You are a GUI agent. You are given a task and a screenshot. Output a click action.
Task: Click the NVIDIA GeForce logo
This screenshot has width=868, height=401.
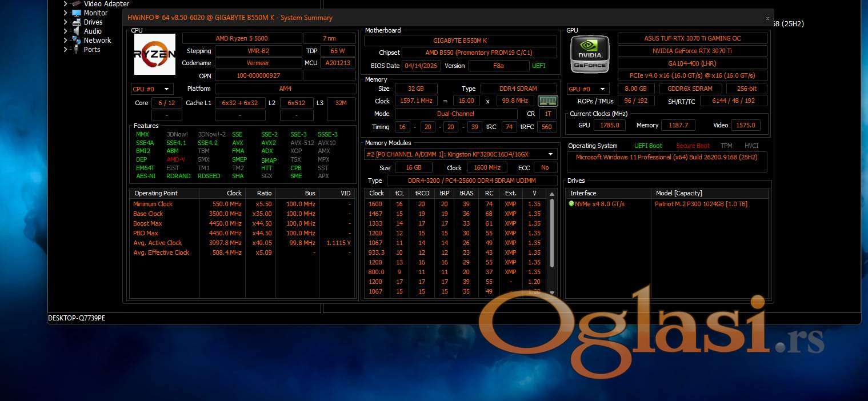coord(590,54)
